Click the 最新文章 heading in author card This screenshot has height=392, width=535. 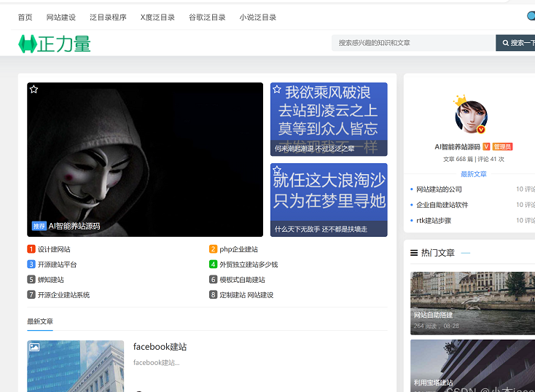474,174
